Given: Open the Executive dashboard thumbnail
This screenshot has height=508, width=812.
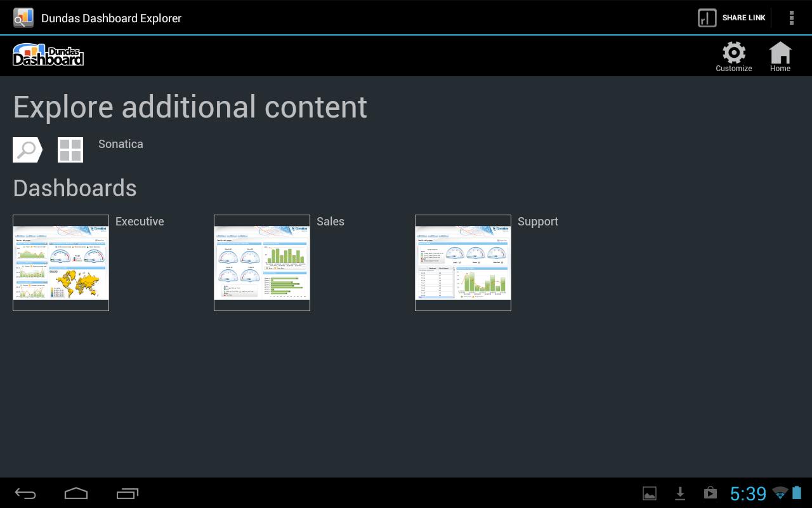Looking at the screenshot, I should [x=61, y=263].
